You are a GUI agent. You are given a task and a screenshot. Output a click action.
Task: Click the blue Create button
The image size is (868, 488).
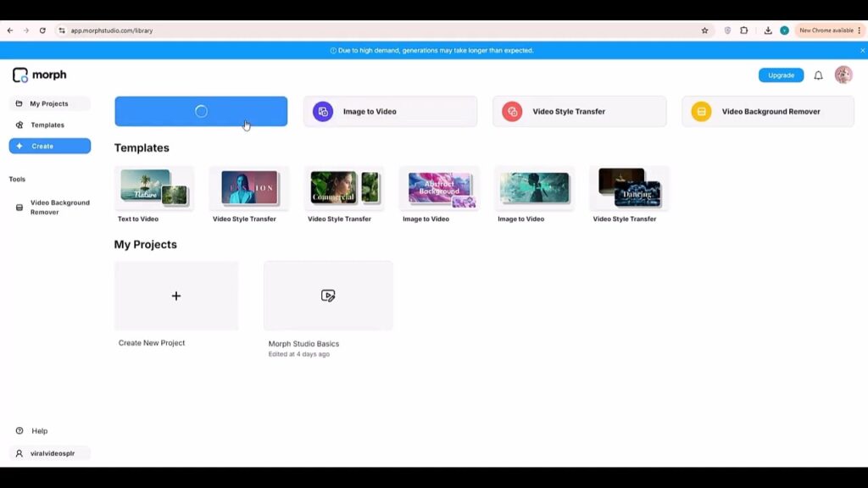50,146
